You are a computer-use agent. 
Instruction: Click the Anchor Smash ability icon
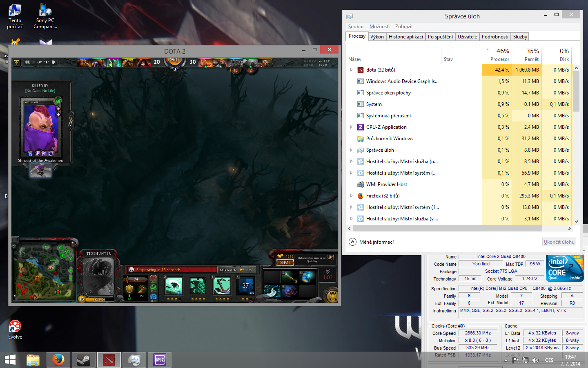tap(222, 285)
